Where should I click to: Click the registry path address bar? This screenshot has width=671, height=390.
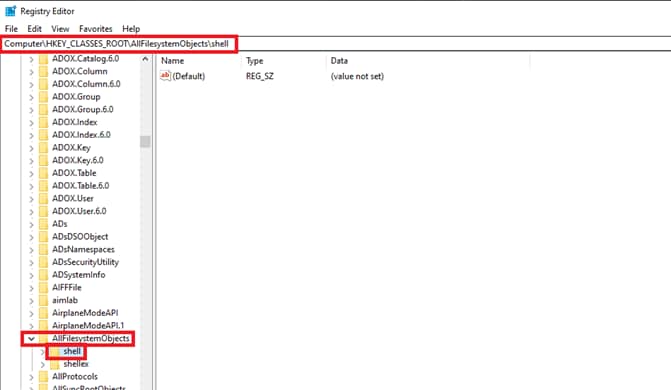click(336, 44)
